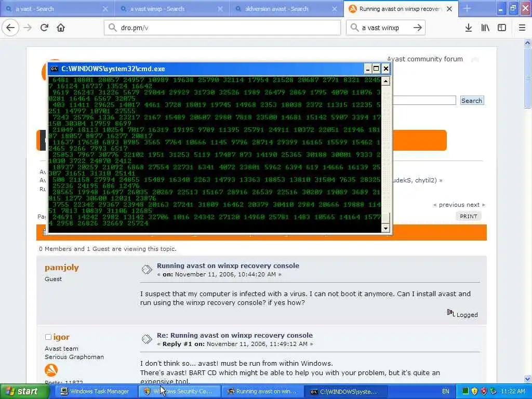The height and width of the screenshot is (399, 532).
Task: Open pamjoly's post title link
Action: [228, 265]
